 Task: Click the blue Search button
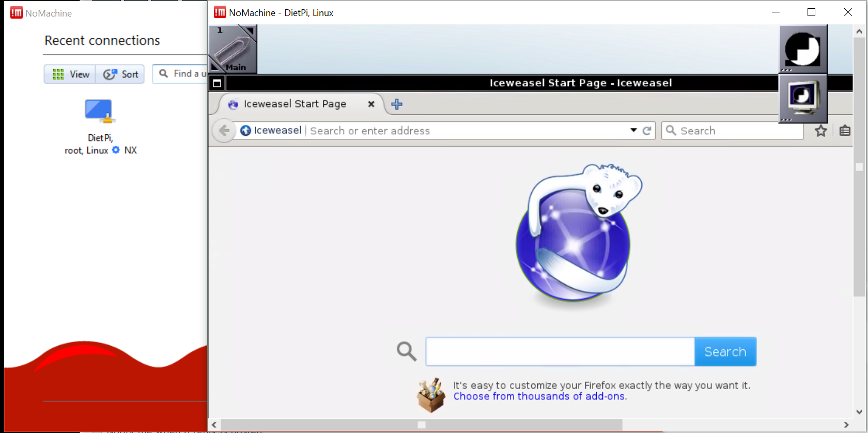click(725, 352)
